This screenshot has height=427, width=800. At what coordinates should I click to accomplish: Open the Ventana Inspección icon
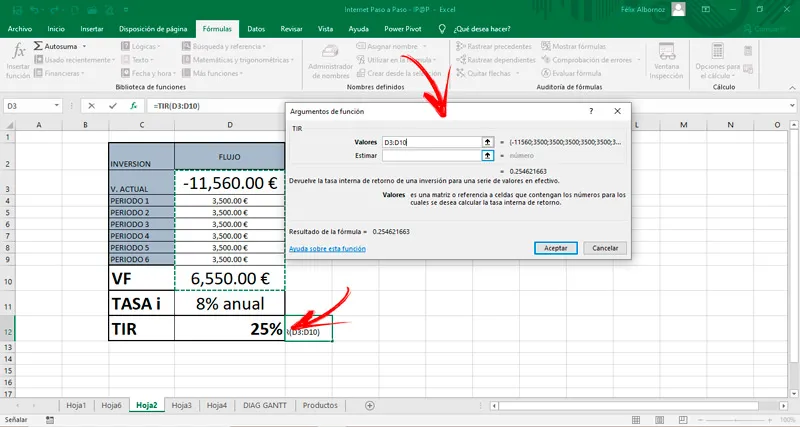pos(666,52)
